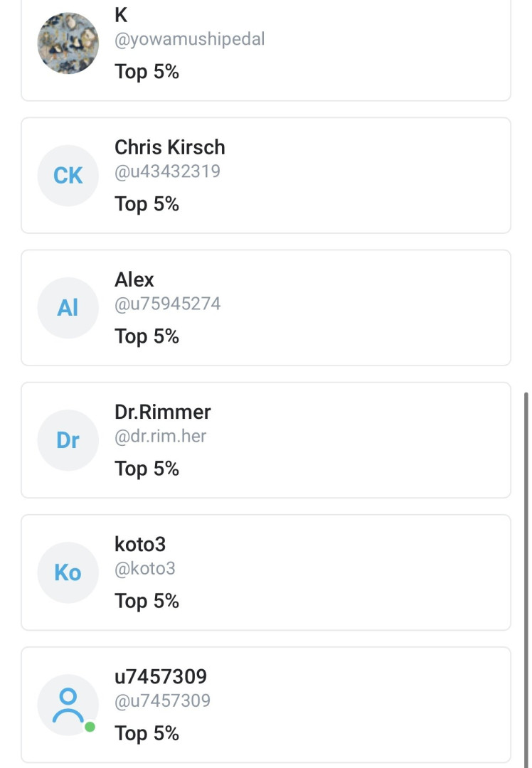
Task: Tap the @dr.rim.her handle
Action: tap(161, 436)
